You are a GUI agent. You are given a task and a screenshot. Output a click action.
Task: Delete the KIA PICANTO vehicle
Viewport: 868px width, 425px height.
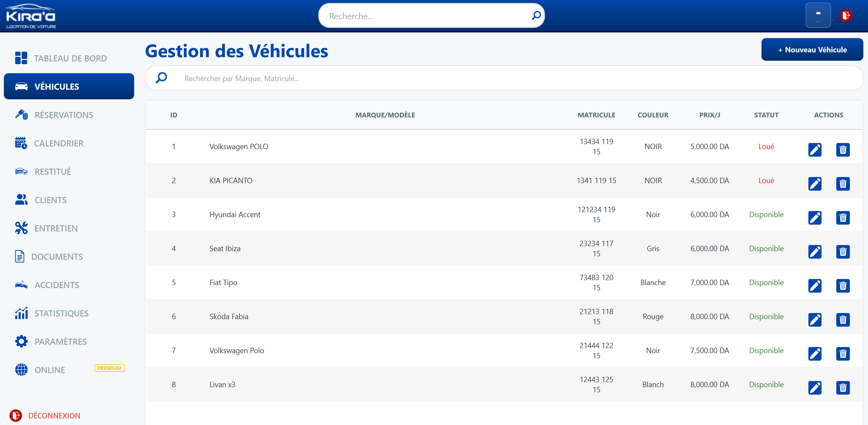pyautogui.click(x=843, y=184)
